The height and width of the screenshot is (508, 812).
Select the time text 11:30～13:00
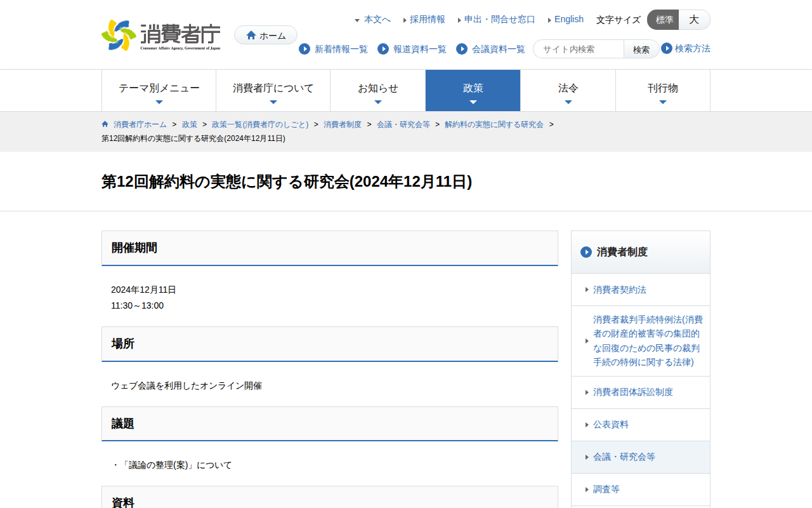pos(137,305)
